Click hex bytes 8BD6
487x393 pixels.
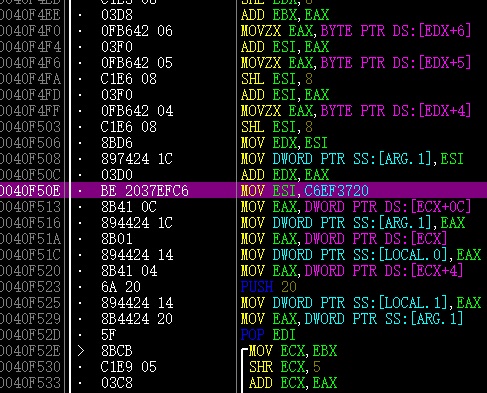pos(117,143)
